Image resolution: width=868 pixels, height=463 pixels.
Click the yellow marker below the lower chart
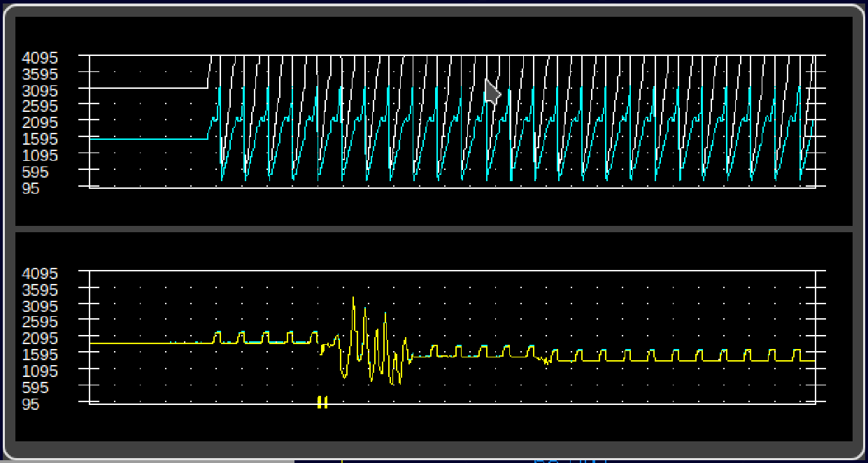click(322, 402)
